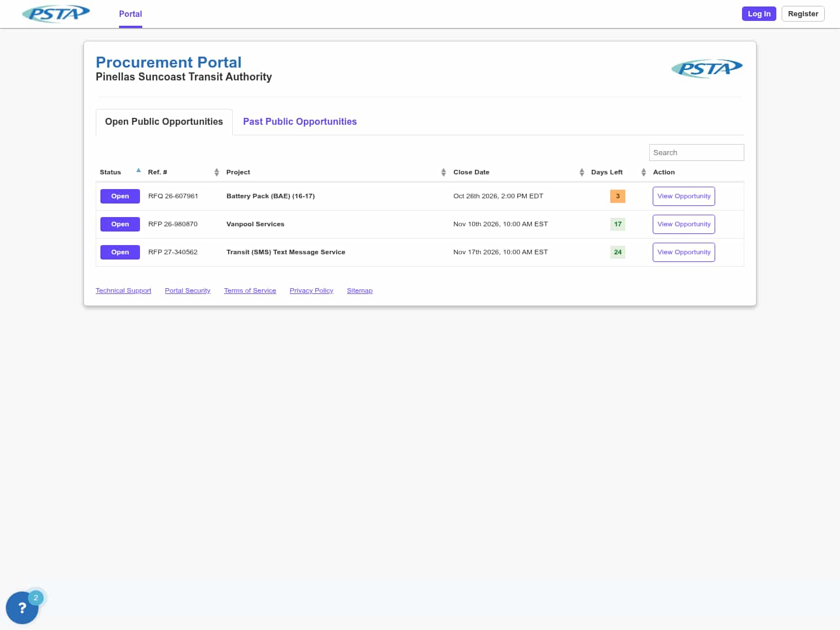Screen dimensions: 840x630
Task: Click the orange 3 days left badge
Action: pos(618,196)
